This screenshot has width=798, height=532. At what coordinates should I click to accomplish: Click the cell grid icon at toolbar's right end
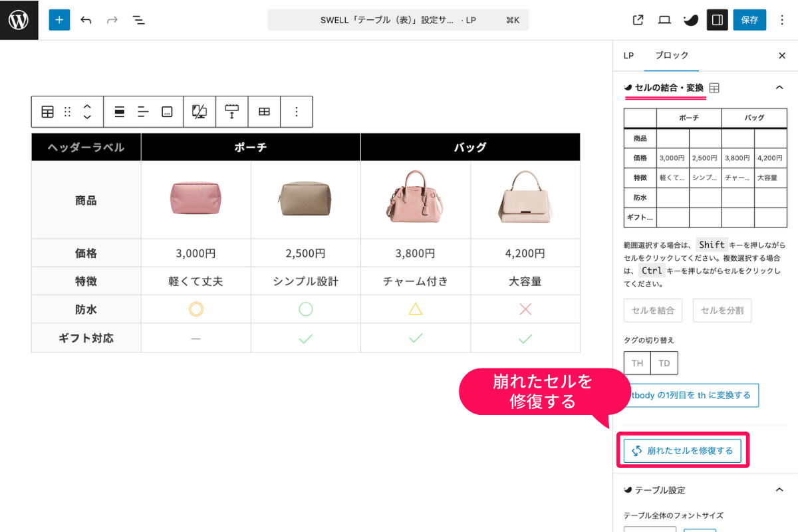point(264,112)
